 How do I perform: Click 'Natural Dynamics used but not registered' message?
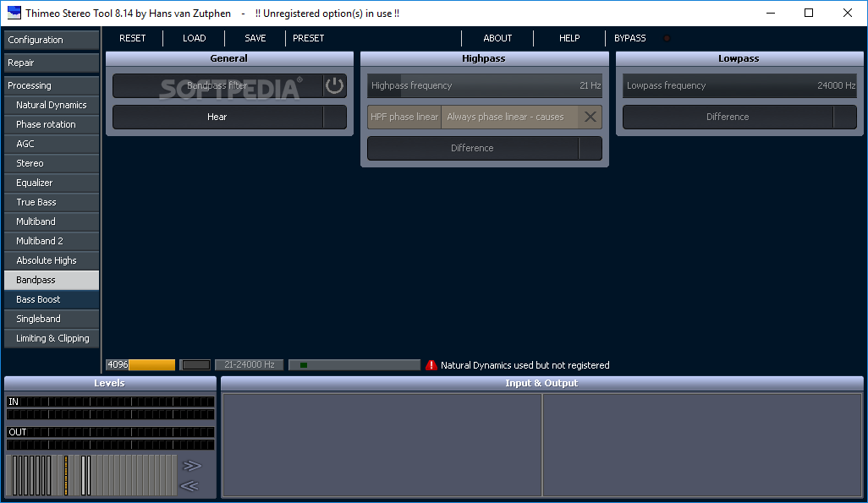coord(525,365)
